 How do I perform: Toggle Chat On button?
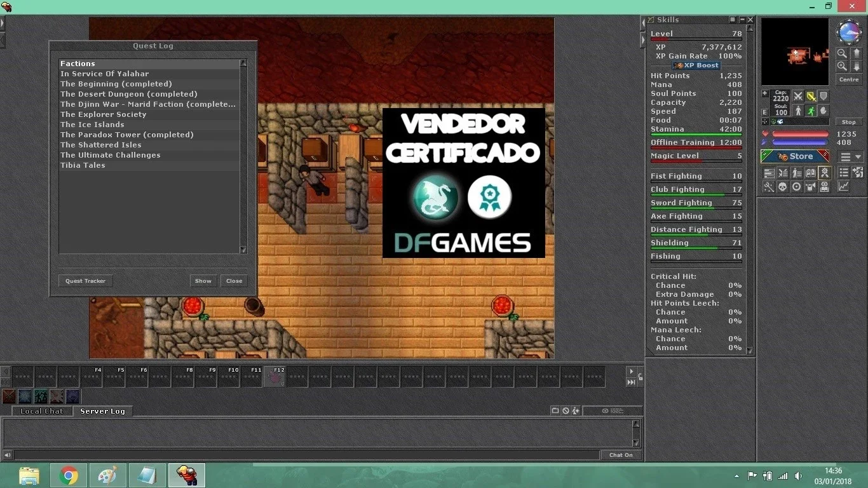pos(621,455)
